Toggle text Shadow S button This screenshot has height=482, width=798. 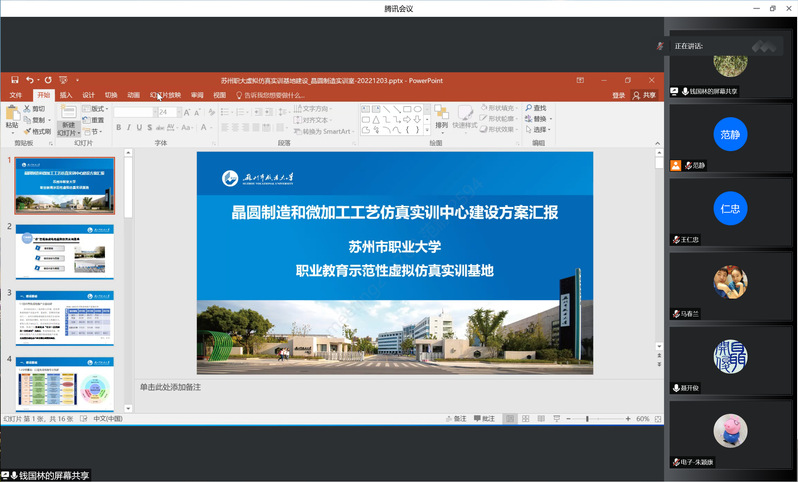pos(149,127)
